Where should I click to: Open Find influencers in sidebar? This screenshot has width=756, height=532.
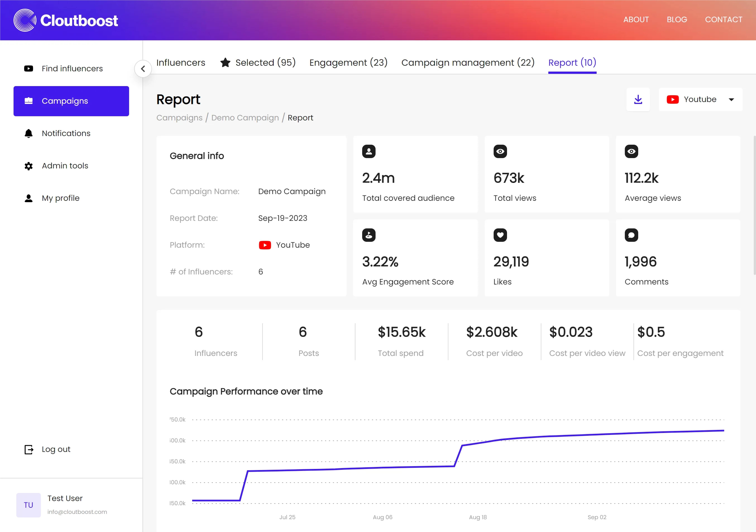click(71, 69)
